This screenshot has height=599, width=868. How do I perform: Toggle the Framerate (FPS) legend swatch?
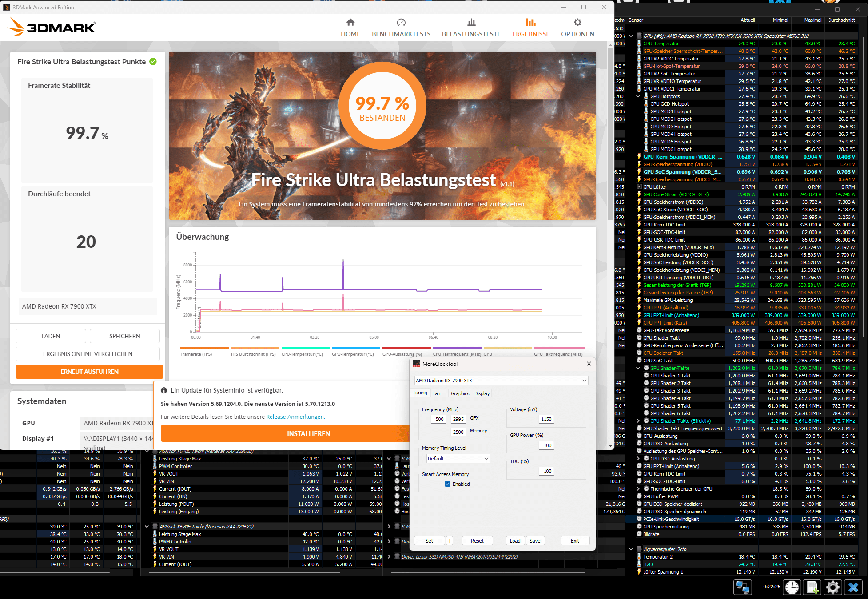pos(204,348)
